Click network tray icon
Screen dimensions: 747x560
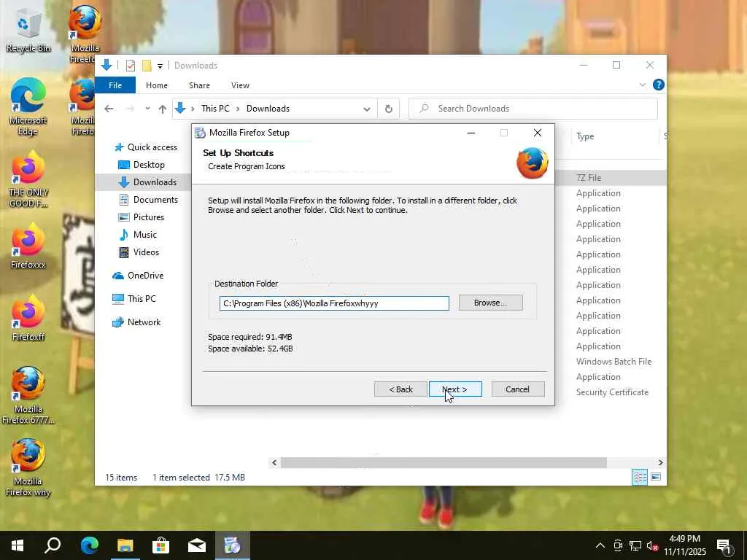pyautogui.click(x=635, y=545)
